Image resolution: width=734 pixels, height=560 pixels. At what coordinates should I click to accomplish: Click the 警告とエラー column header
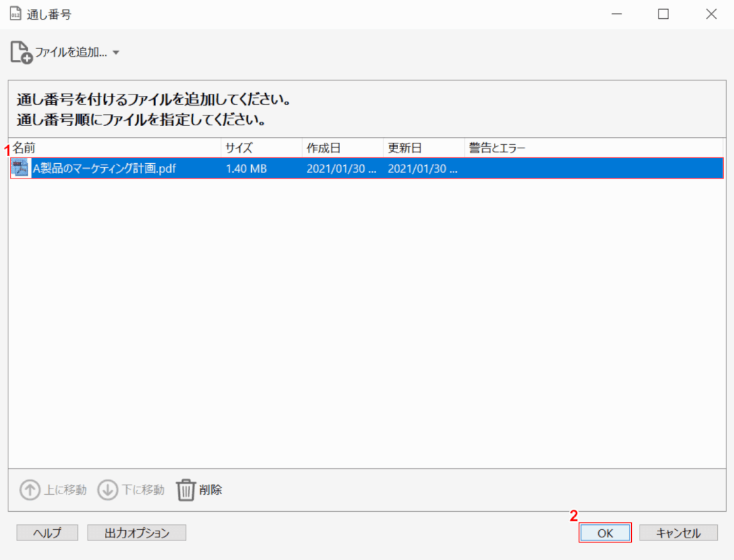click(497, 148)
